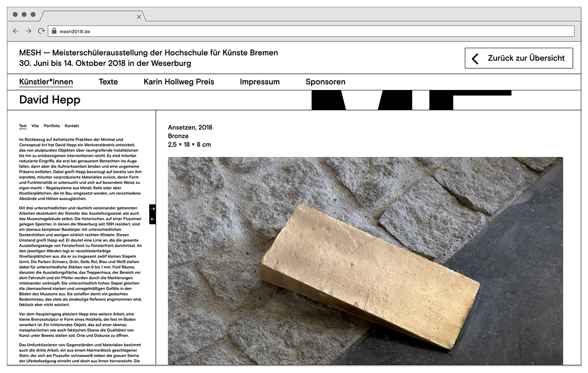Click the browser back arrow
Viewport: 588px width, 373px height.
[x=16, y=31]
